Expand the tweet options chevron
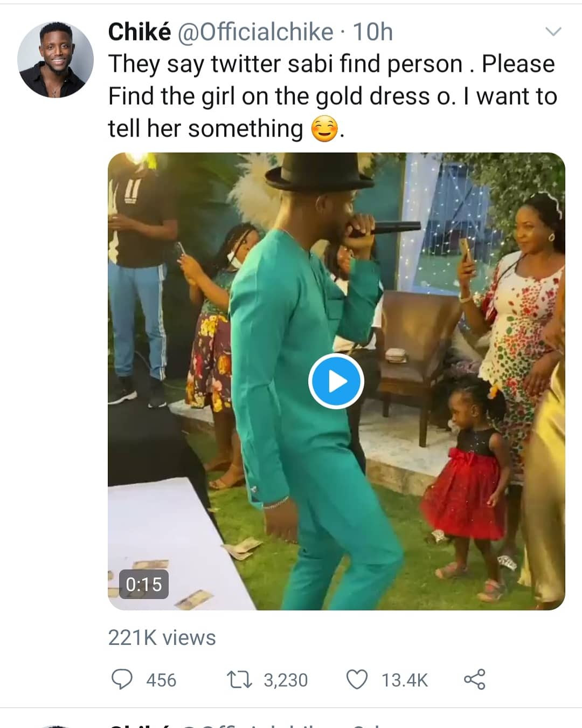 coord(553,32)
